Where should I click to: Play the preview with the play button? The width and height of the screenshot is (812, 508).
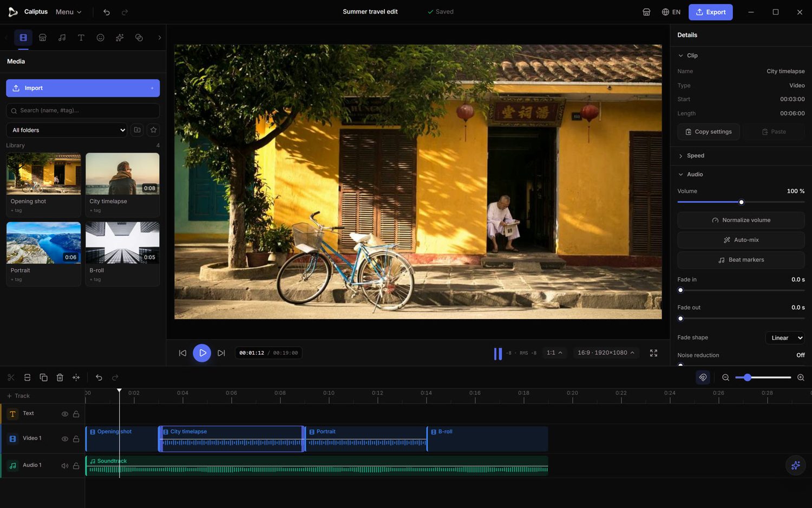[x=202, y=353]
